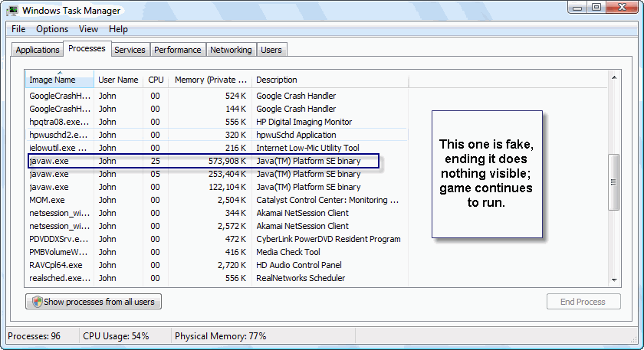Viewport: 644px width, 350px height.
Task: Open the View menu
Action: click(88, 29)
